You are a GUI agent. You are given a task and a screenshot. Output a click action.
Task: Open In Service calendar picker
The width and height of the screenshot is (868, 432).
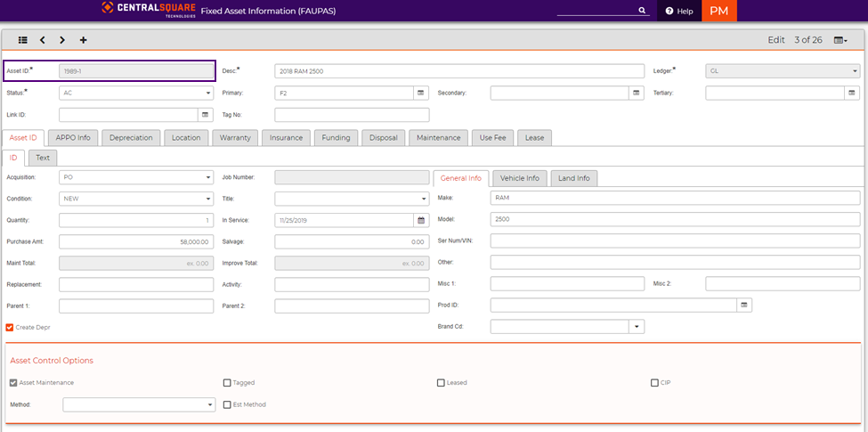(421, 220)
